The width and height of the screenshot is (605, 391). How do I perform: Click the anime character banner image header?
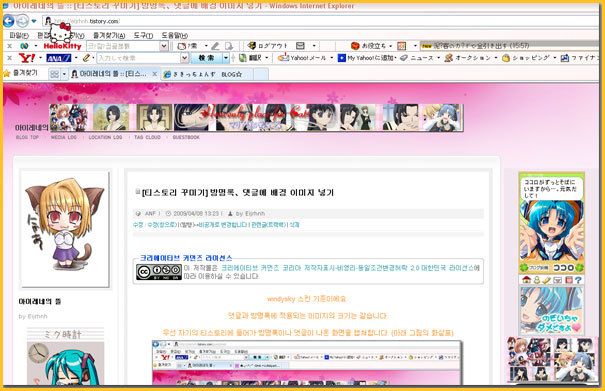pyautogui.click(x=257, y=118)
